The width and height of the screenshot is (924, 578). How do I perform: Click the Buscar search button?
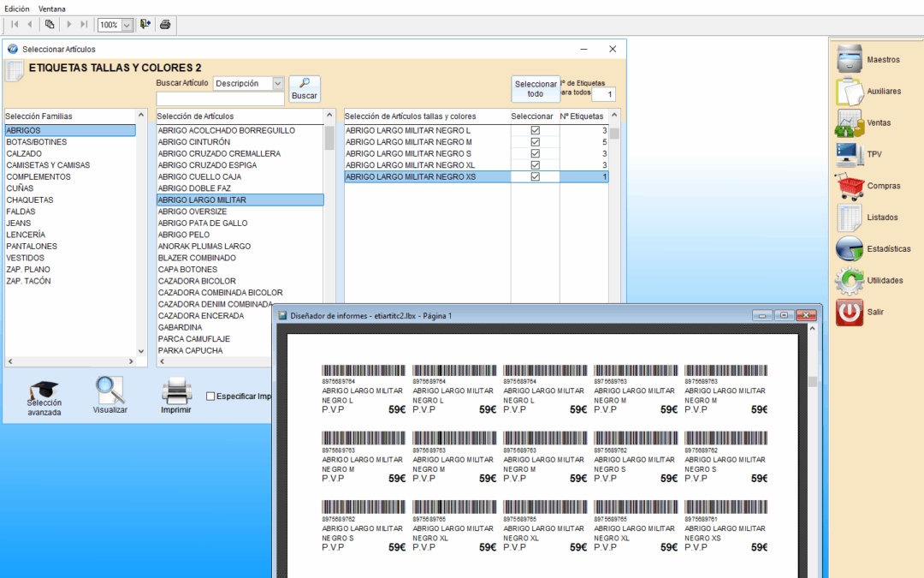click(305, 89)
